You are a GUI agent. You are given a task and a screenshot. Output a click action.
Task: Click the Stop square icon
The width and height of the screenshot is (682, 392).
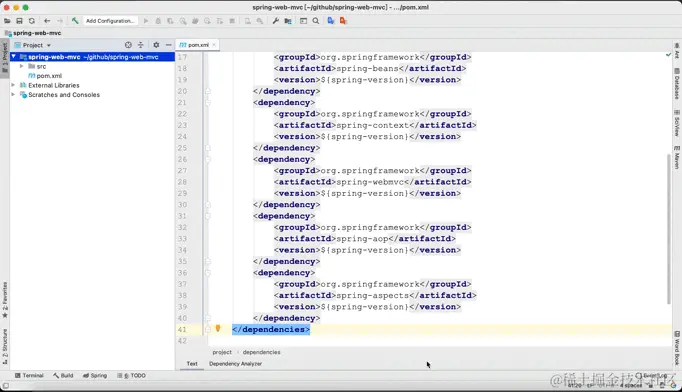pos(232,21)
